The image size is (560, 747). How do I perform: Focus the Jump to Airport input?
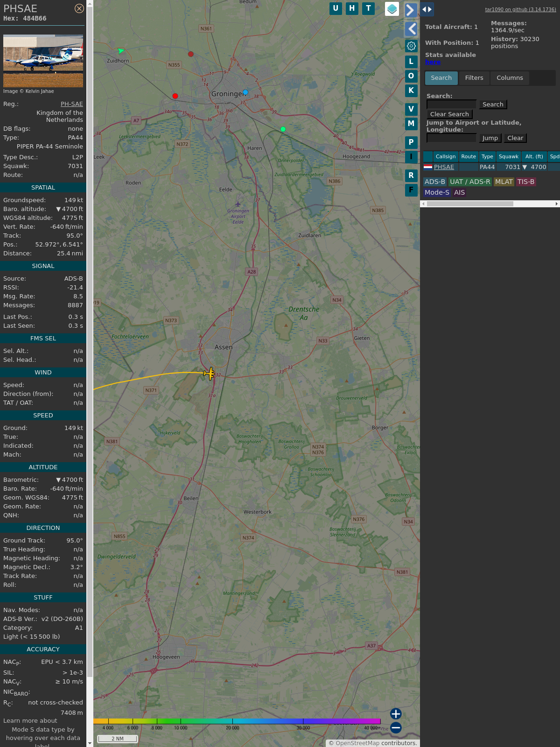tap(451, 138)
